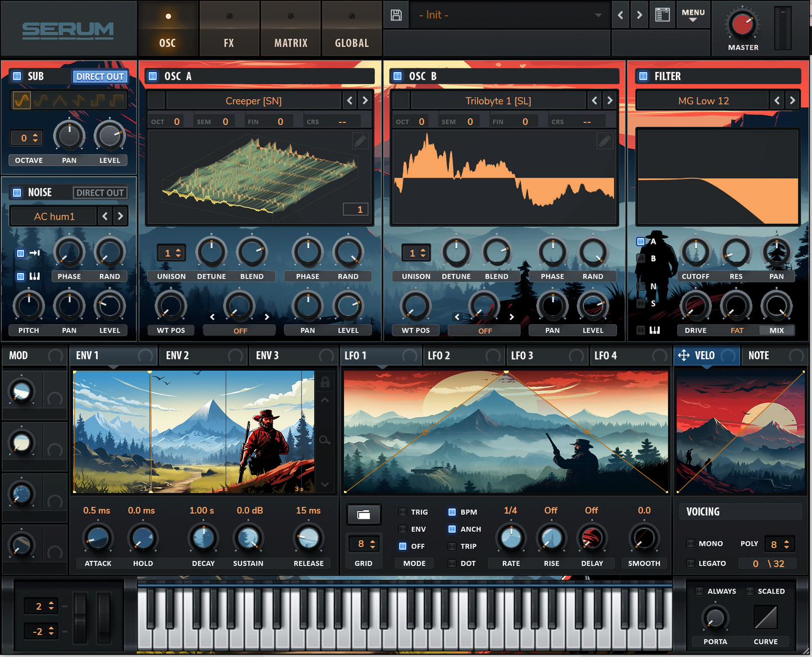Click the OSC A wavetable frame number box
Viewport: 812px width, 657px height.
(x=356, y=209)
